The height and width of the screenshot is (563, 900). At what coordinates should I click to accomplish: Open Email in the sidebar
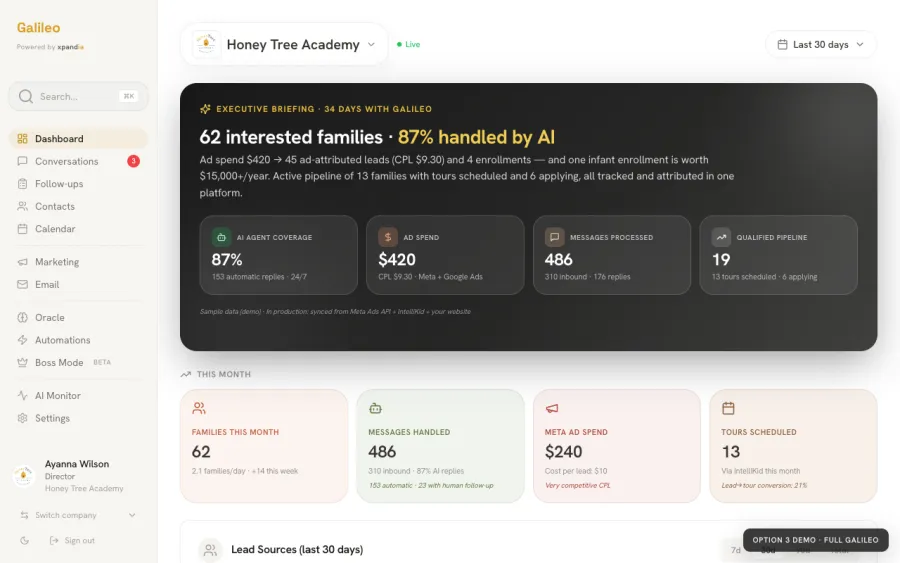[x=78, y=284]
